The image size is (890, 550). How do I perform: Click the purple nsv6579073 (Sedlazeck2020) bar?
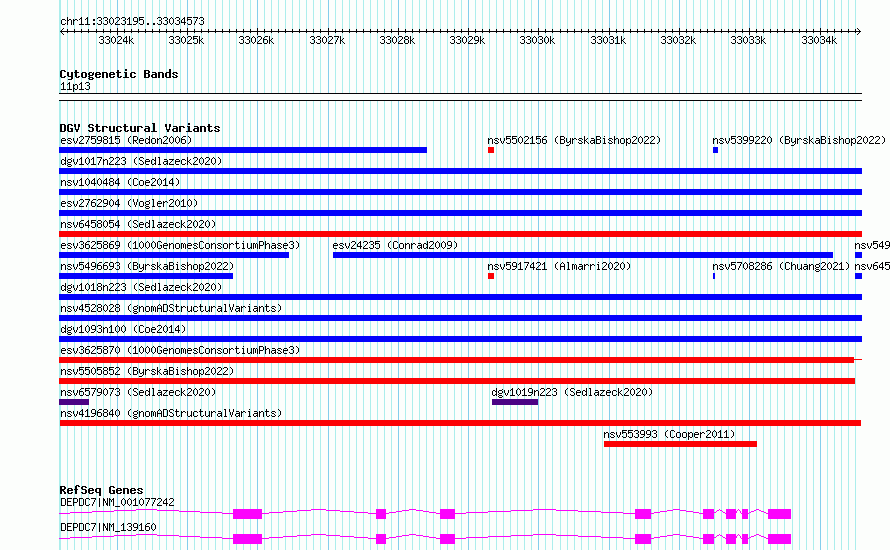point(74,402)
